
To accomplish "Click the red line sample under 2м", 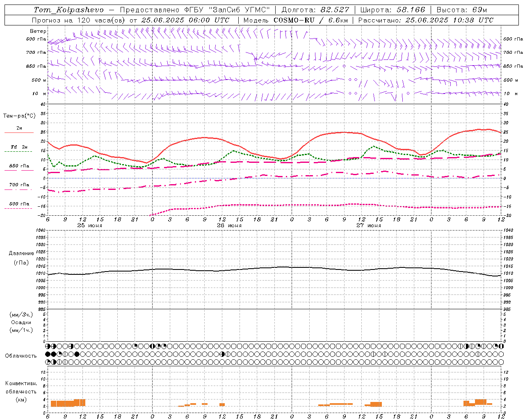I will 19,132.
